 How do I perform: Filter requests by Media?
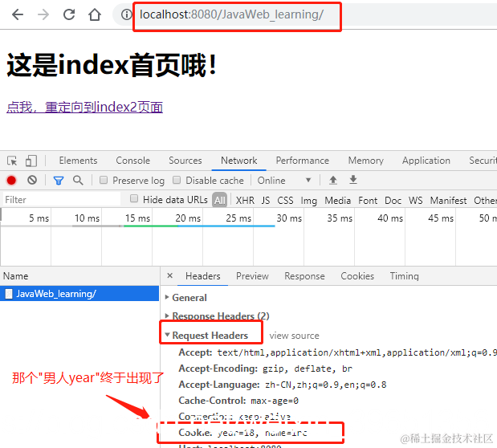click(337, 200)
